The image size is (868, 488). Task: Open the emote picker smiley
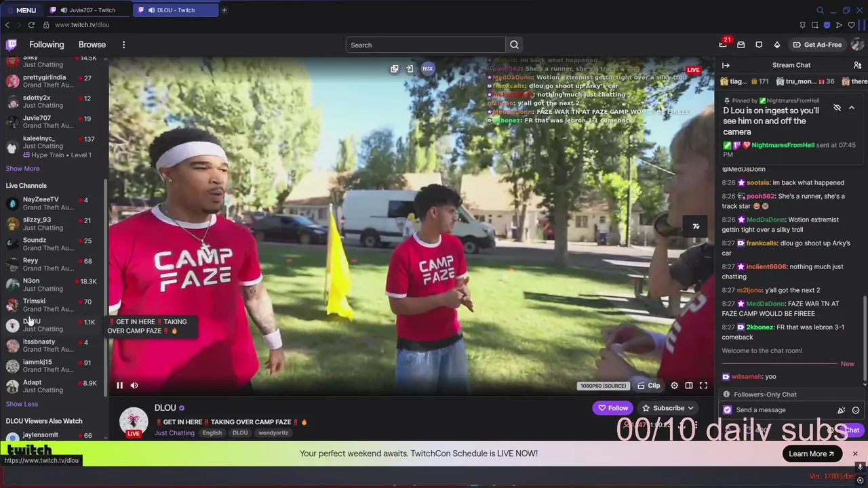pyautogui.click(x=856, y=410)
